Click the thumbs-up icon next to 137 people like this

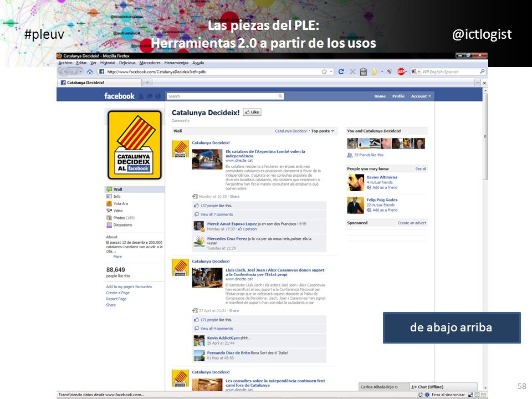(196, 206)
